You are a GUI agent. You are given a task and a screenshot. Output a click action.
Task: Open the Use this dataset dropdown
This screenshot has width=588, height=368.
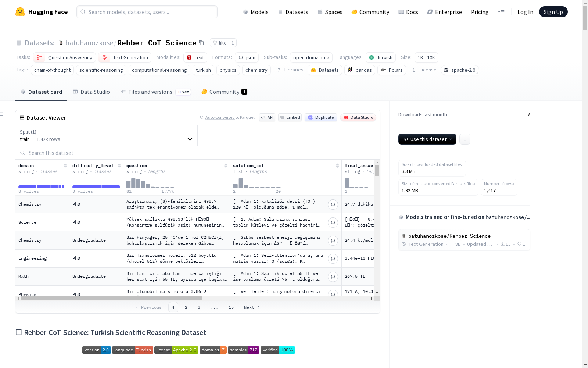click(427, 139)
